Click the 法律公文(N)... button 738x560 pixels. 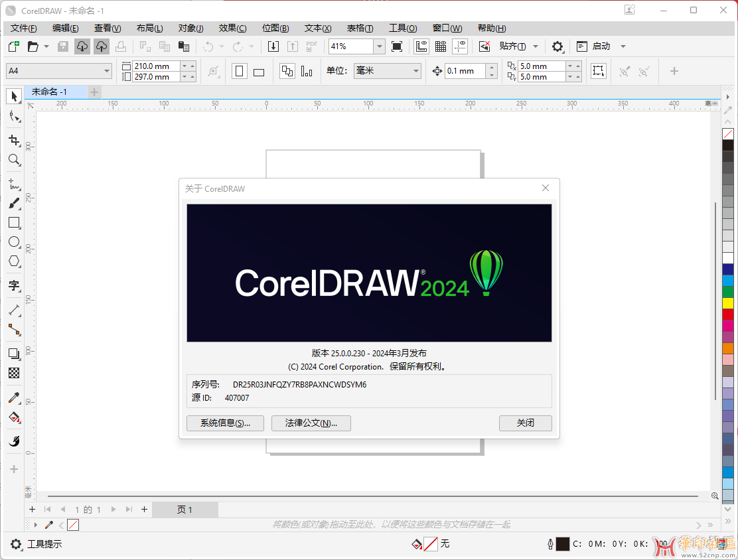coord(311,423)
